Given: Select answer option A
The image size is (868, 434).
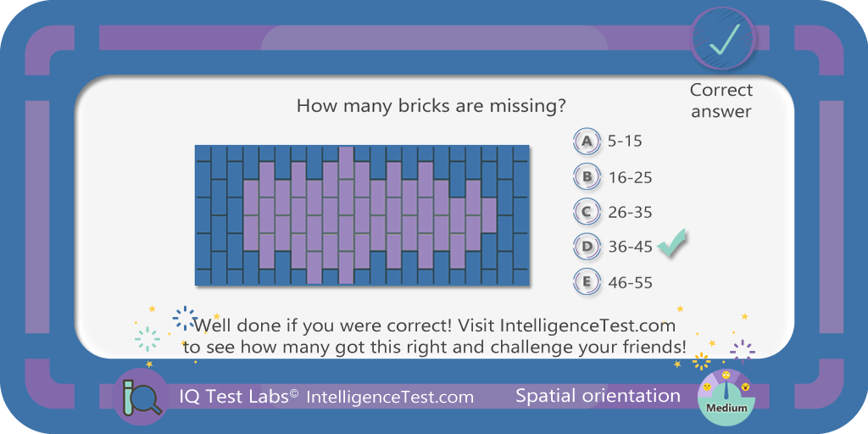Looking at the screenshot, I should [x=587, y=141].
